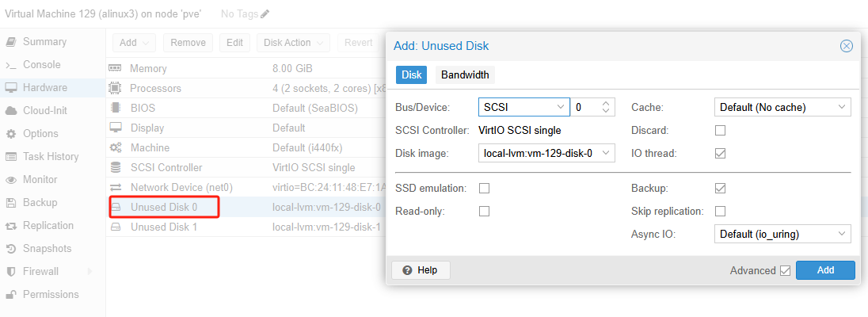Expand the Bus/Device SCSI dropdown

tap(523, 107)
